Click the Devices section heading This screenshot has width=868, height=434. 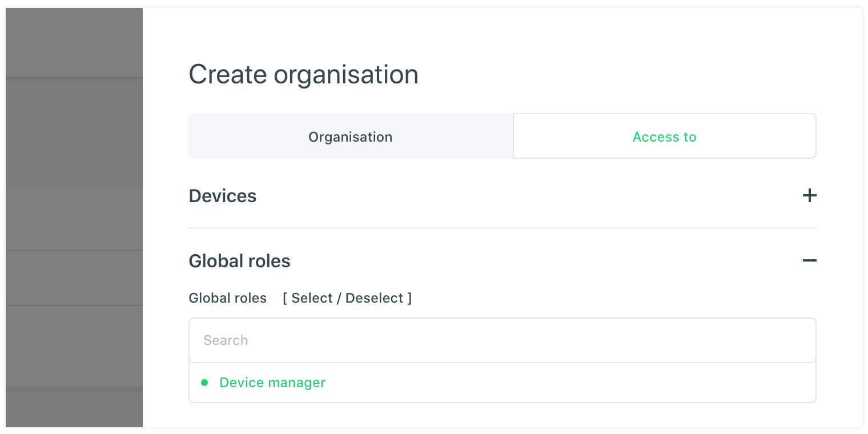point(222,196)
